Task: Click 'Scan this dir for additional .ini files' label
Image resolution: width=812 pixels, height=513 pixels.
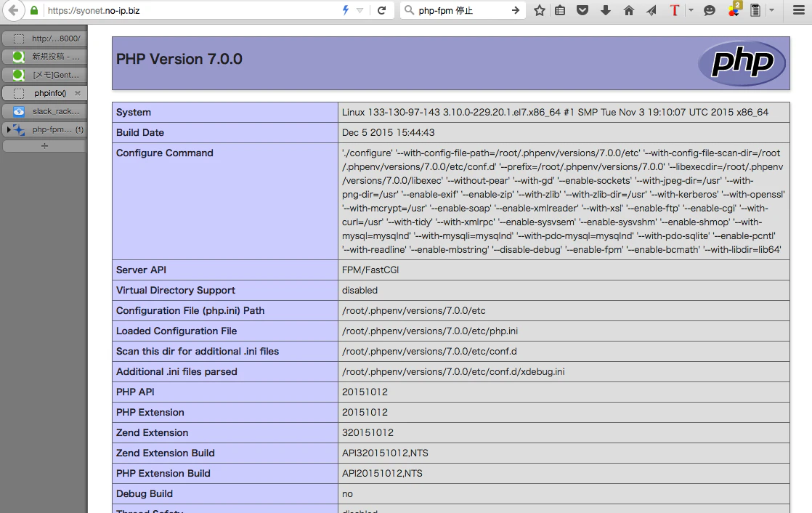Action: tap(198, 352)
